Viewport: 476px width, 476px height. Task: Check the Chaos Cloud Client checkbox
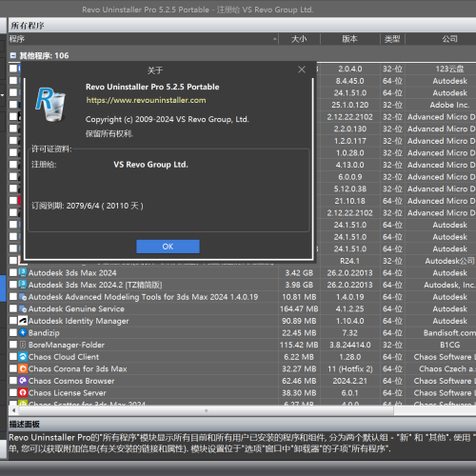click(13, 357)
